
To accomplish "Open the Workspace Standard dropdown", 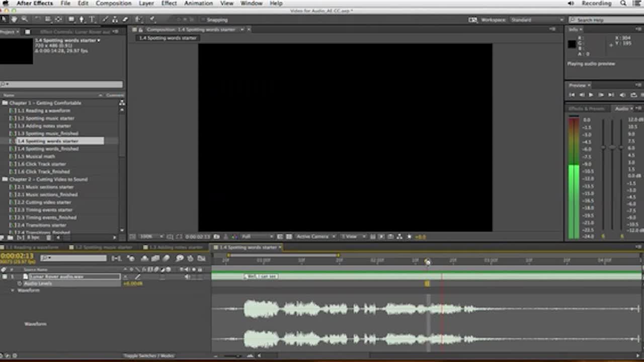I will 537,20.
